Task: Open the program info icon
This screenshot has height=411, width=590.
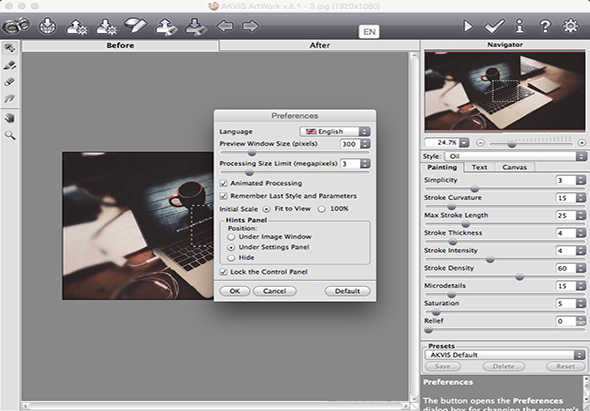Action: point(520,26)
